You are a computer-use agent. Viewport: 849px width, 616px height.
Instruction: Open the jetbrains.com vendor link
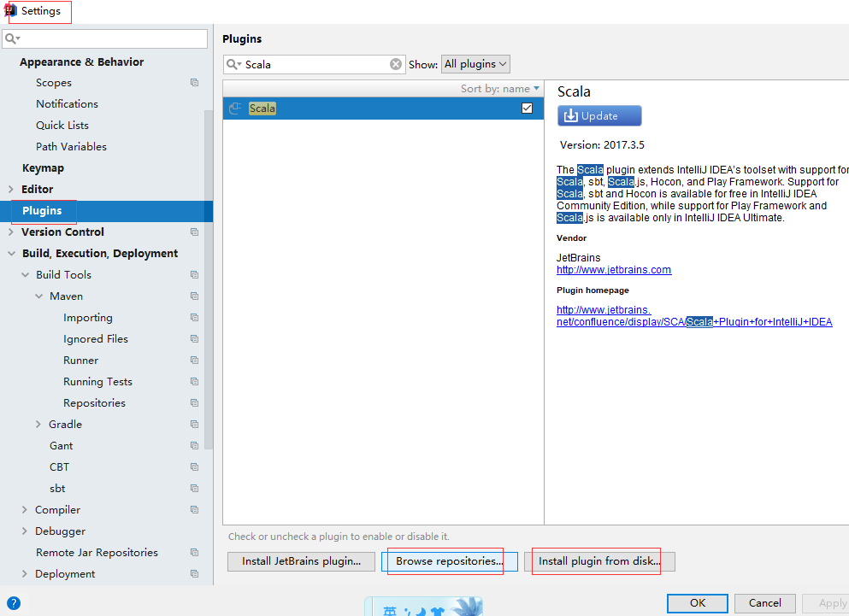point(614,270)
